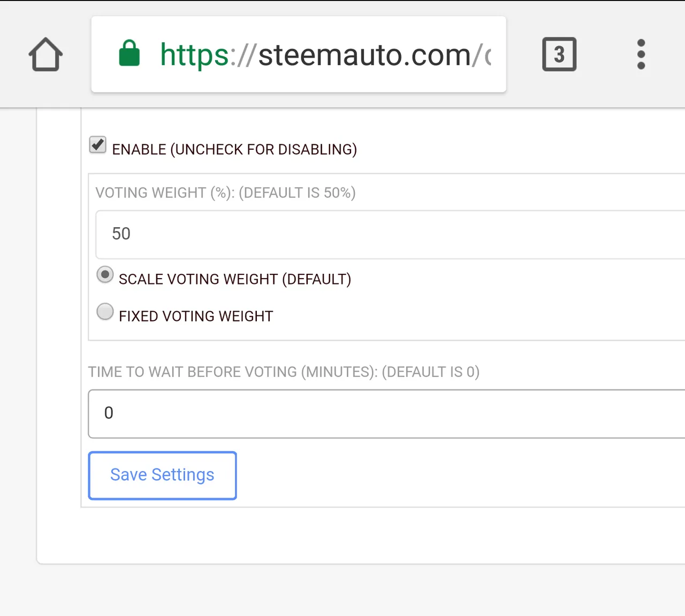Tap the browser home icon
The image size is (685, 616).
coord(45,54)
